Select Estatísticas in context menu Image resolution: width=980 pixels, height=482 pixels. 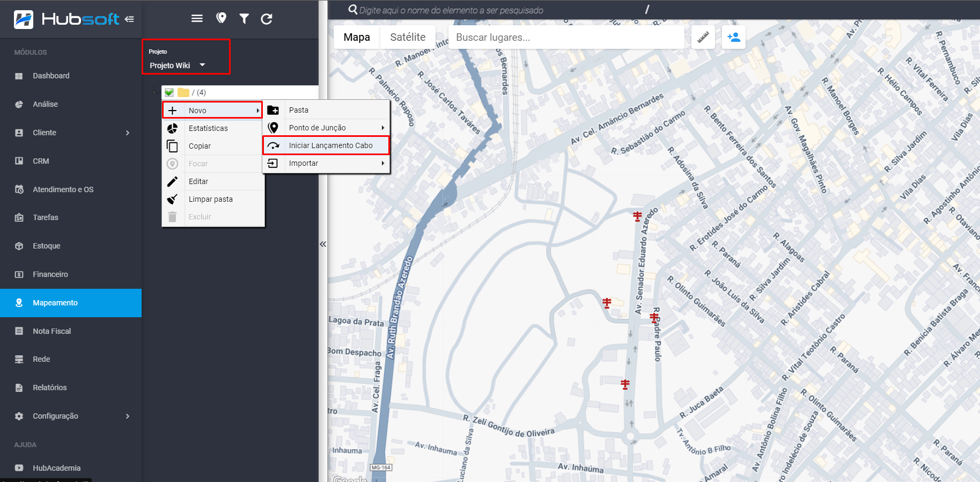coord(213,128)
